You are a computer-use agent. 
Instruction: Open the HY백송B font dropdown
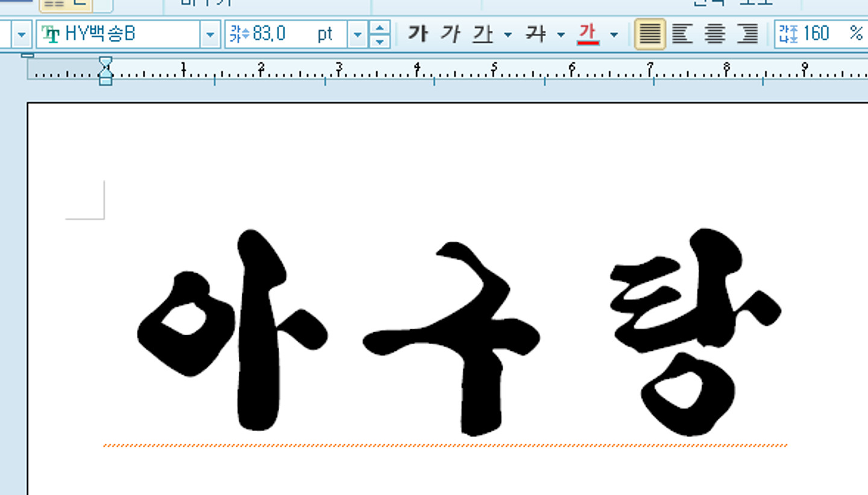point(210,34)
